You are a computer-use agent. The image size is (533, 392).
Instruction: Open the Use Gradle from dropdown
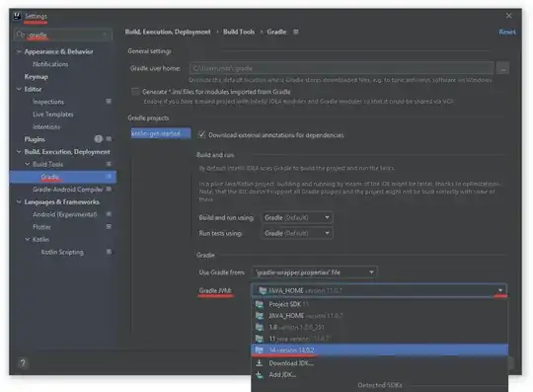[315, 273]
